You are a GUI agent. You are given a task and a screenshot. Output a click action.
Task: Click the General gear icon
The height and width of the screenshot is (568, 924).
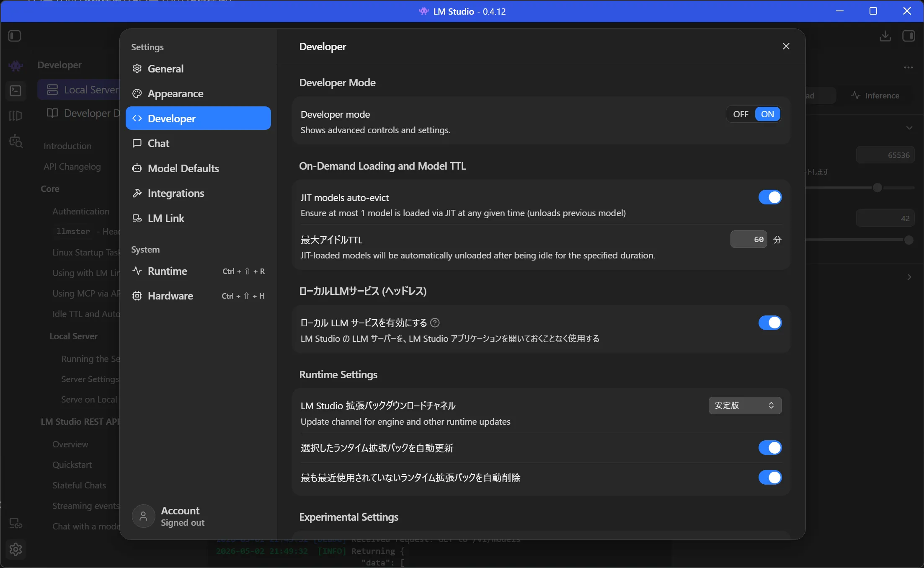(137, 69)
